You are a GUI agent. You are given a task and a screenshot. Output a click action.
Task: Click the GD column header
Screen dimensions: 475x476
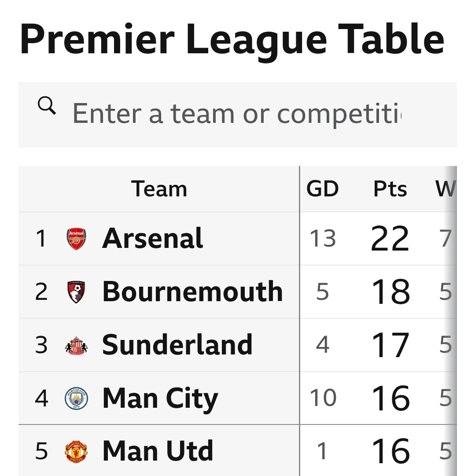(x=323, y=189)
